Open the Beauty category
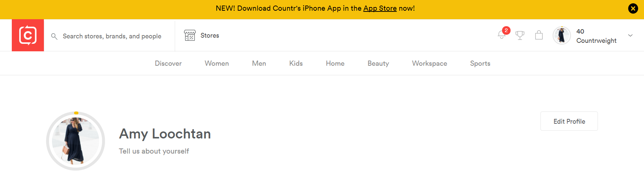 (x=378, y=64)
